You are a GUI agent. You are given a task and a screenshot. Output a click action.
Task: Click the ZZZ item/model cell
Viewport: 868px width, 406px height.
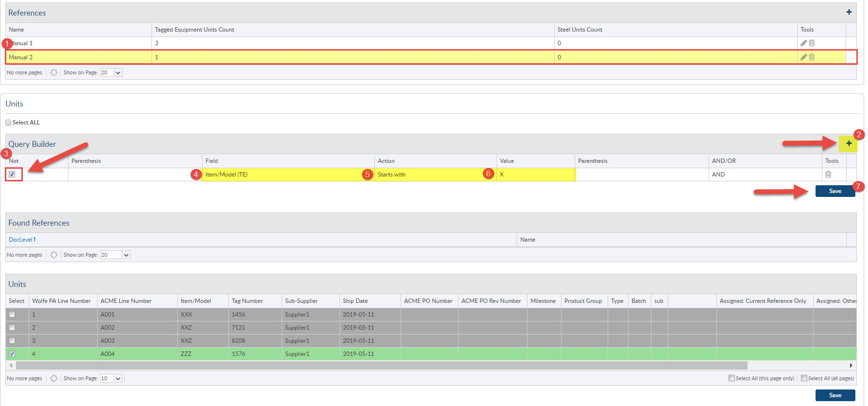tap(203, 354)
